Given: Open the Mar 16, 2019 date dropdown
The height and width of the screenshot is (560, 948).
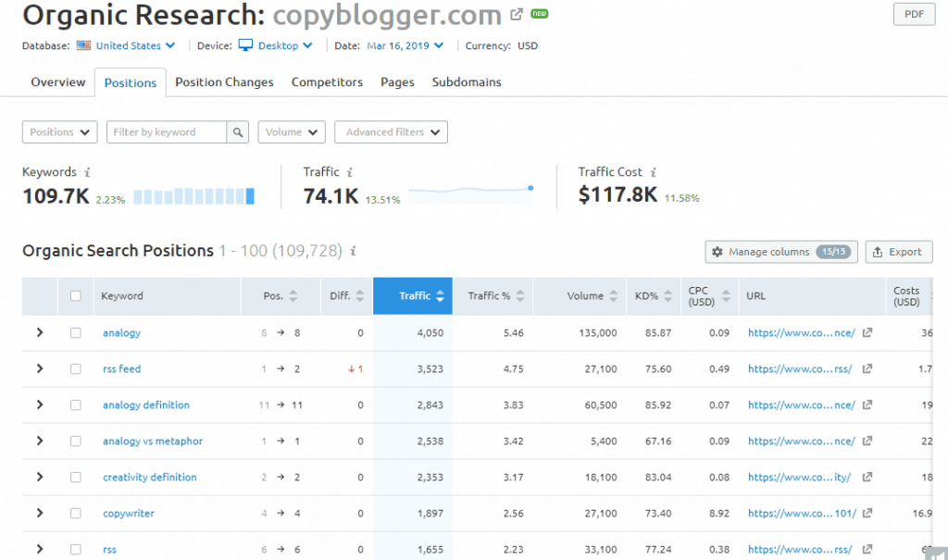Looking at the screenshot, I should pyautogui.click(x=405, y=45).
